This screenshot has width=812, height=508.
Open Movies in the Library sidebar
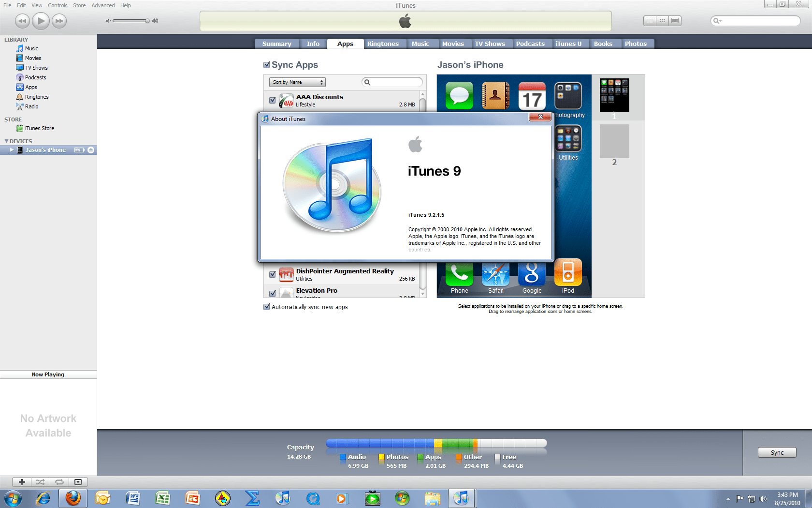tap(33, 58)
